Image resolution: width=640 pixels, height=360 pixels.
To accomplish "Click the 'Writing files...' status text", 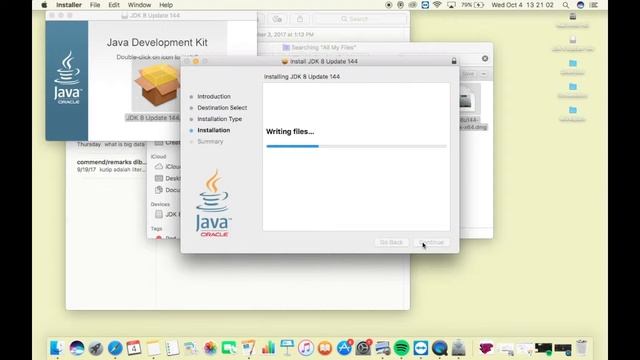I will (290, 131).
